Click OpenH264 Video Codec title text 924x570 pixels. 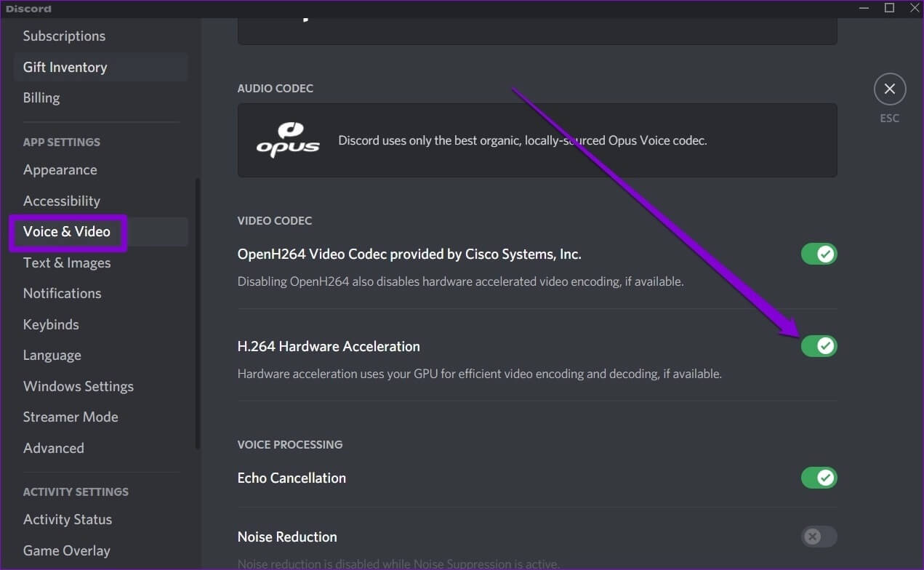click(409, 254)
